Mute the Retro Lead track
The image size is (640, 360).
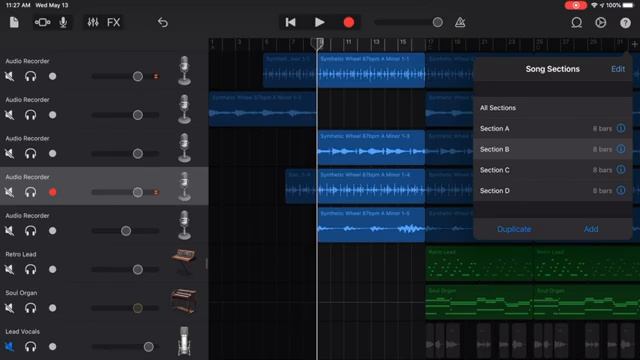click(9, 269)
